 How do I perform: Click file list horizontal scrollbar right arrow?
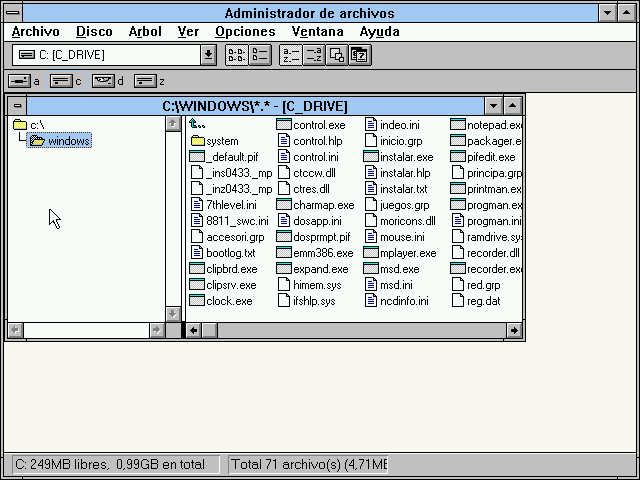coord(514,330)
